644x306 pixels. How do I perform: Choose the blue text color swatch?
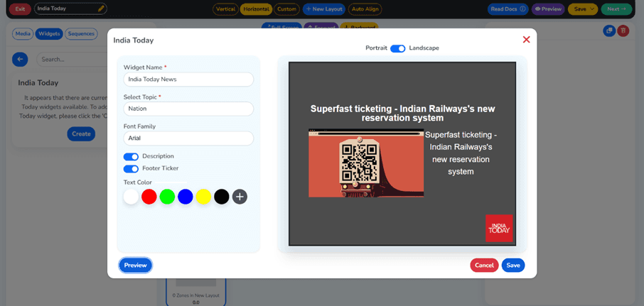click(186, 197)
